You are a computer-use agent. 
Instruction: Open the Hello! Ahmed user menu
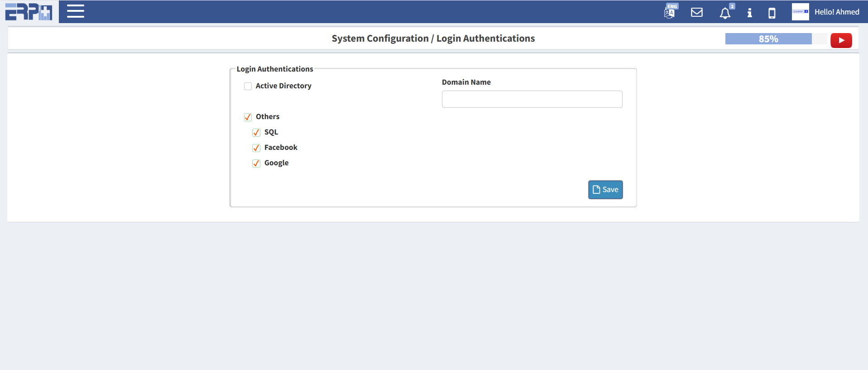836,12
